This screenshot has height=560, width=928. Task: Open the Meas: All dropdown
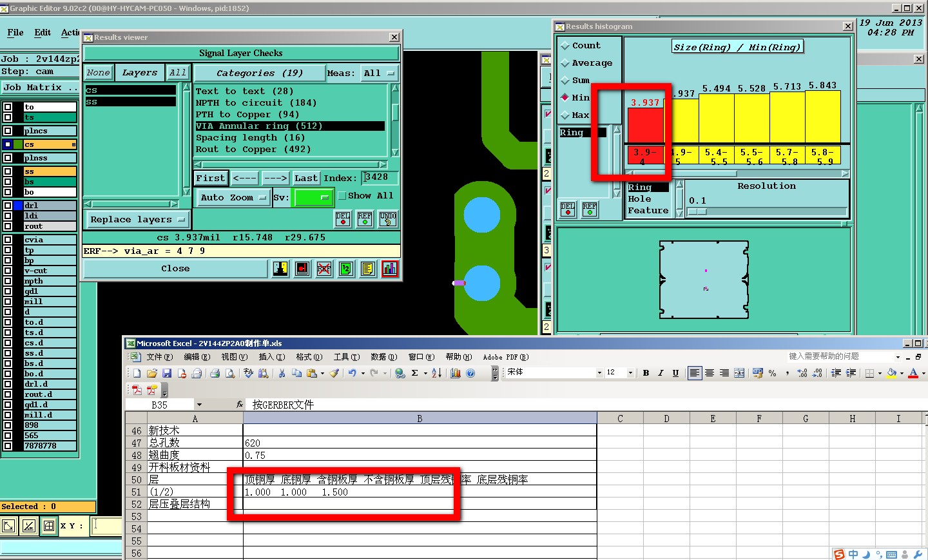380,73
